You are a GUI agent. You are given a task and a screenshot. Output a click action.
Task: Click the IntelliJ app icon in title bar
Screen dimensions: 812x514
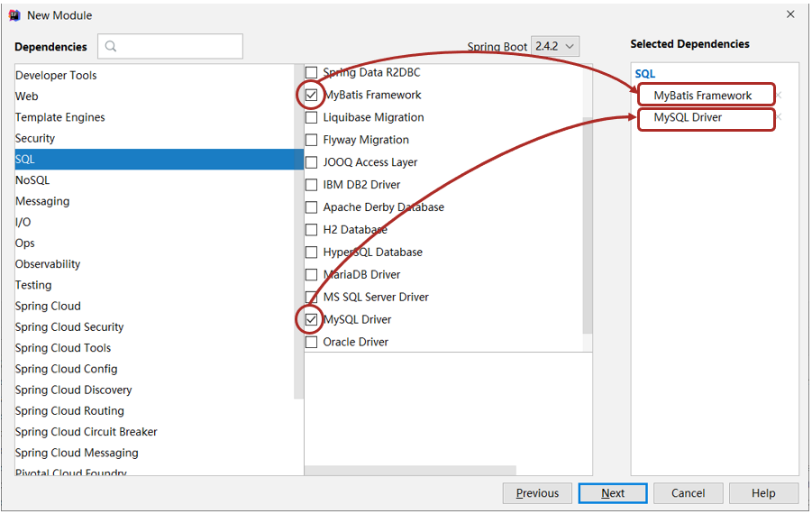coord(14,15)
